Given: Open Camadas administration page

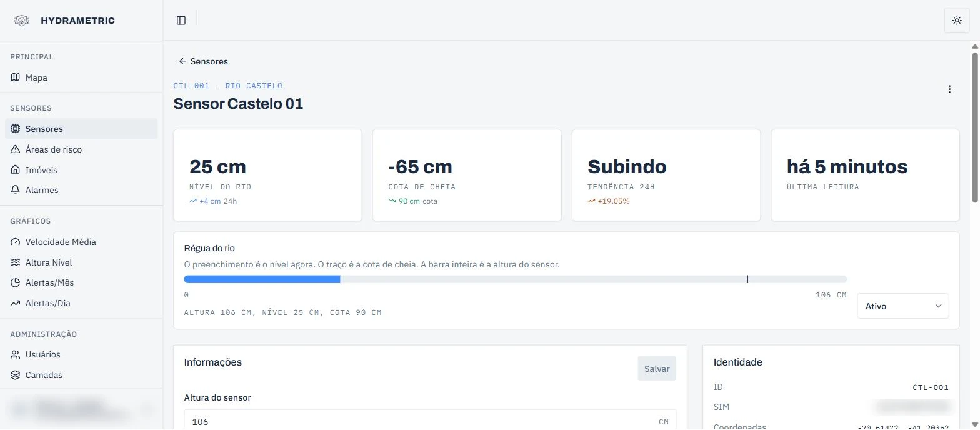Looking at the screenshot, I should point(81,375).
